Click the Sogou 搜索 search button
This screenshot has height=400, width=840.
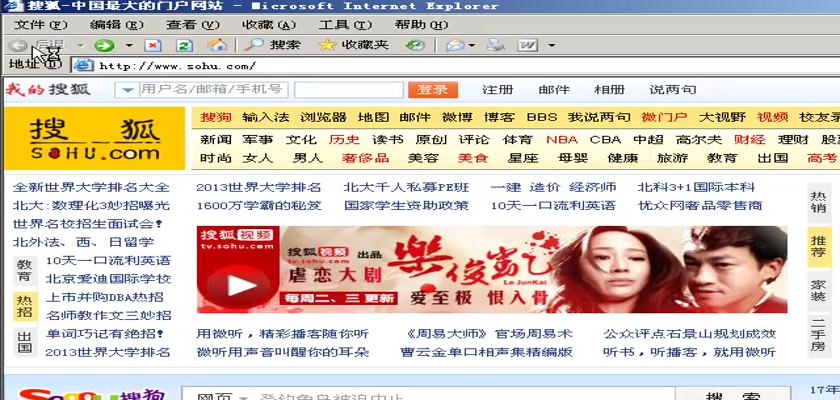coord(732,395)
